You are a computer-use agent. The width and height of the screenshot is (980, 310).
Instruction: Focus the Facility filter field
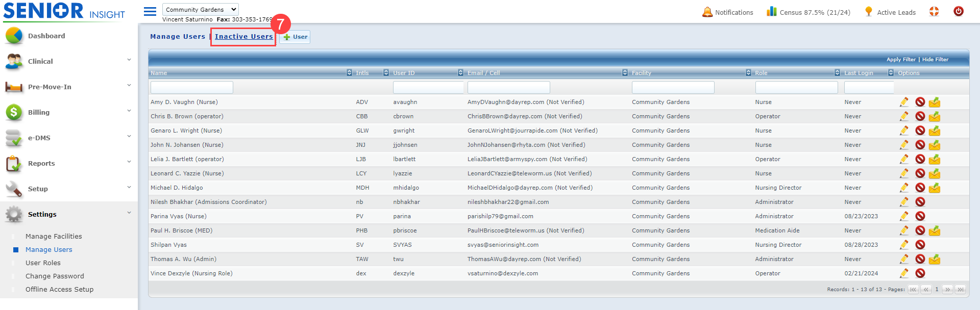pyautogui.click(x=673, y=87)
